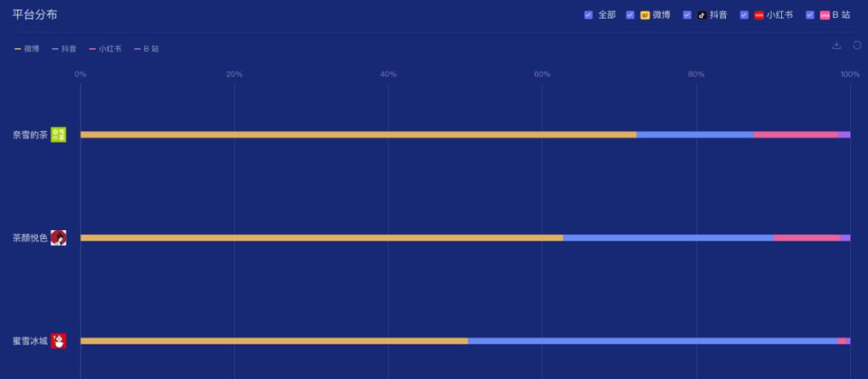Viewport: 868px width, 379px height.
Task: Click the 奈雪的茶 brand logo
Action: (x=58, y=134)
